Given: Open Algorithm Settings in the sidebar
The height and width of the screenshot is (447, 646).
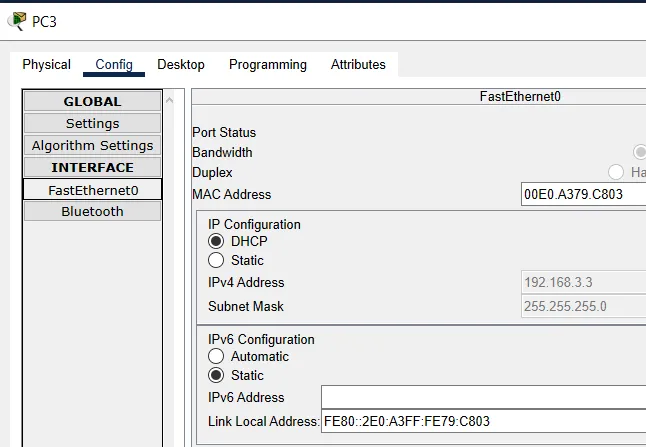Looking at the screenshot, I should pos(92,146).
